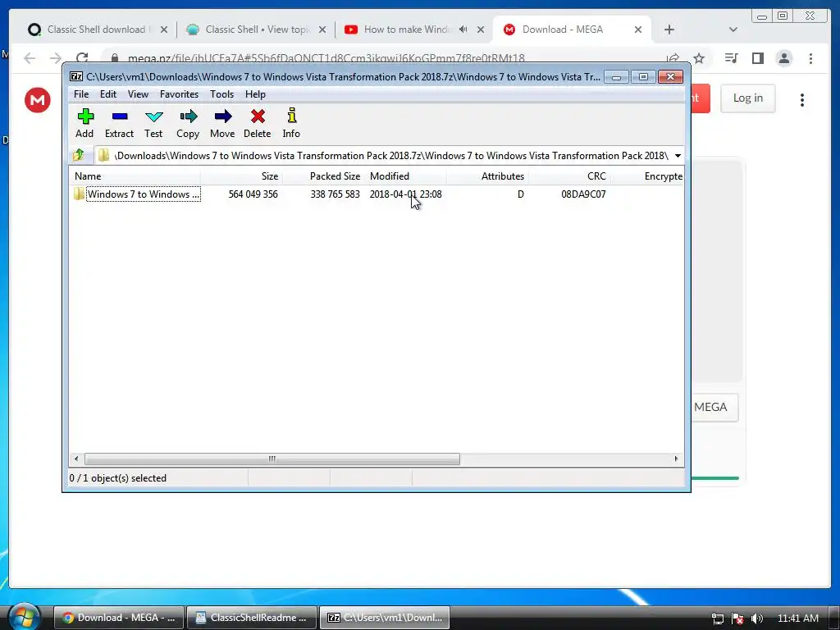Reload the MEGA page

(x=82, y=58)
